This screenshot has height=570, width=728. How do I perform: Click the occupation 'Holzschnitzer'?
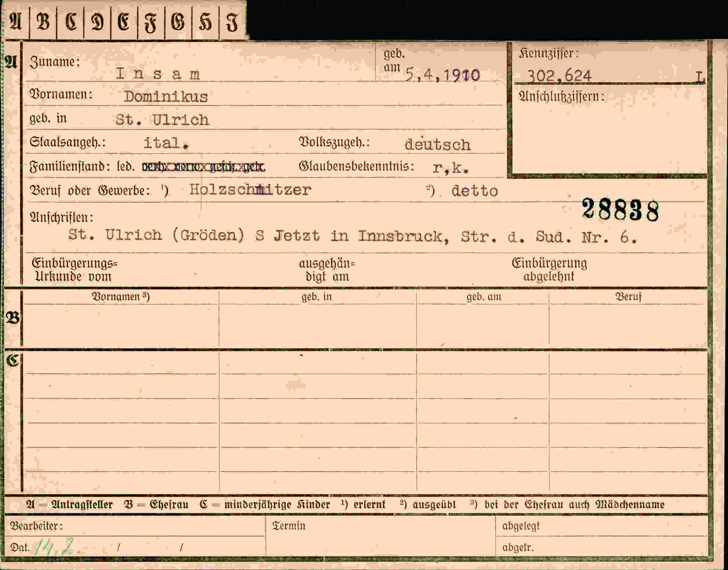(x=250, y=189)
